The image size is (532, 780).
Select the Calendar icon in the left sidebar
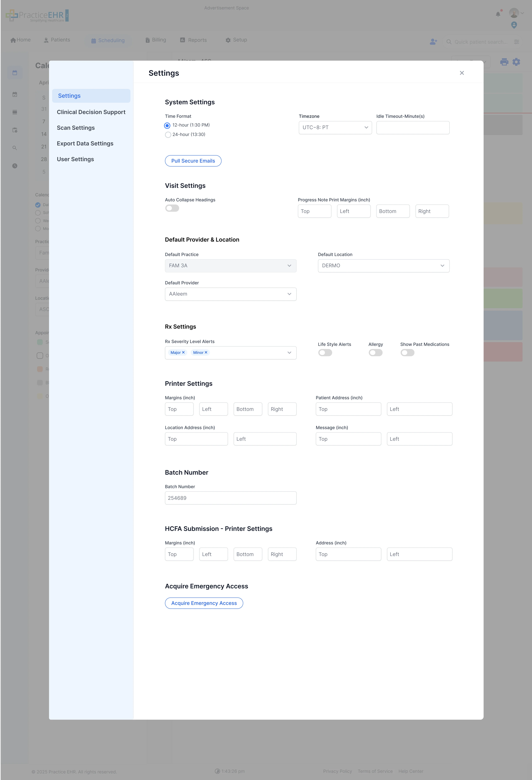[x=15, y=73]
